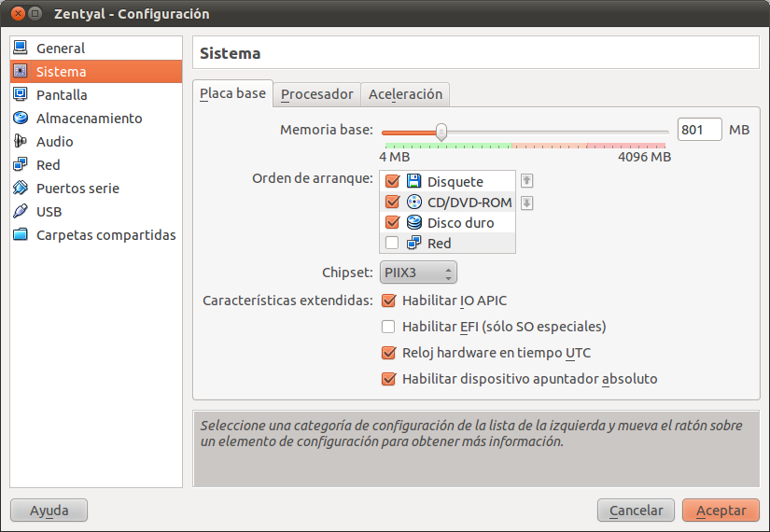This screenshot has height=532, width=770.
Task: Click the Red network icon in boot order
Action: [414, 243]
